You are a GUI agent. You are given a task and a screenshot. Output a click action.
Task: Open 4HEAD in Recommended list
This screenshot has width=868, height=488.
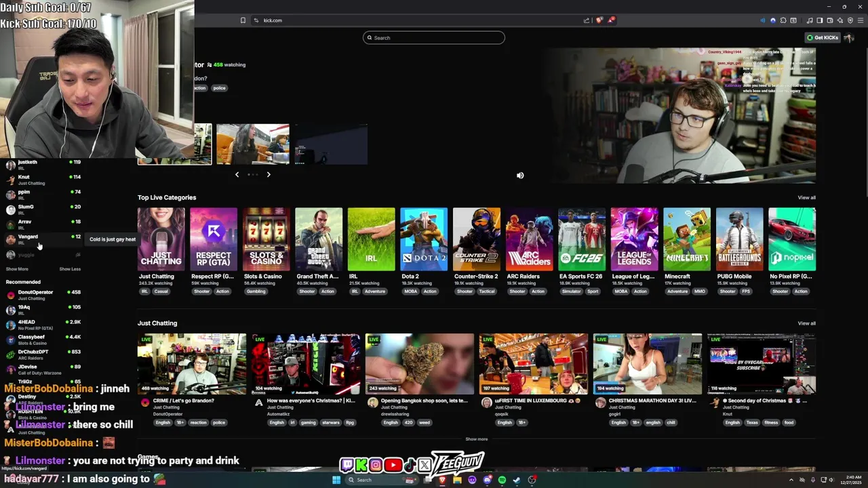coord(43,325)
